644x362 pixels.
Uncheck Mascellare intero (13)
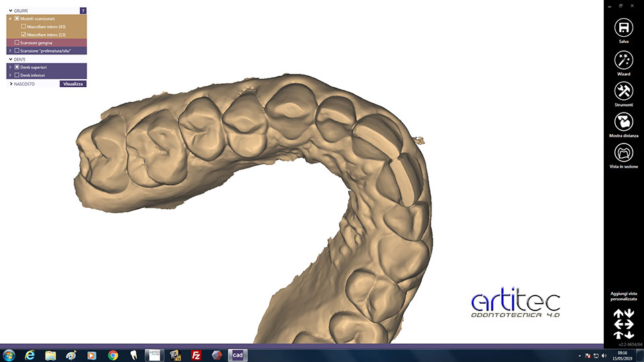24,34
